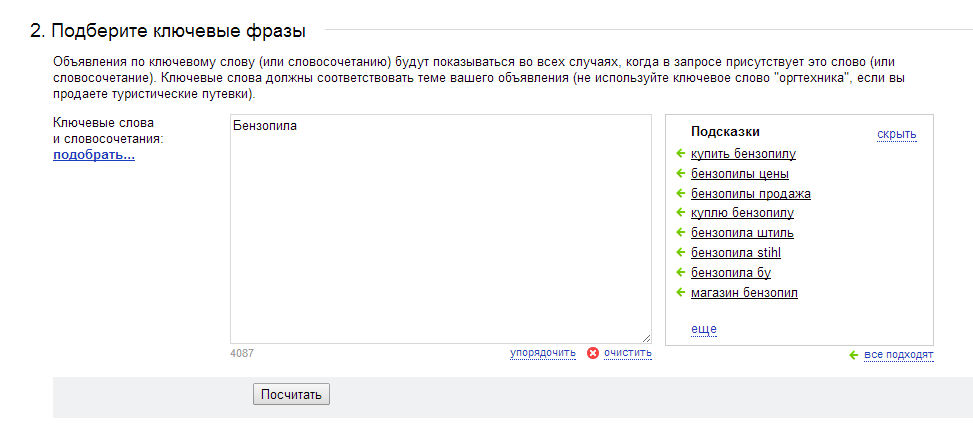
Task: Grab the text area resize handle corner
Action: 647,339
